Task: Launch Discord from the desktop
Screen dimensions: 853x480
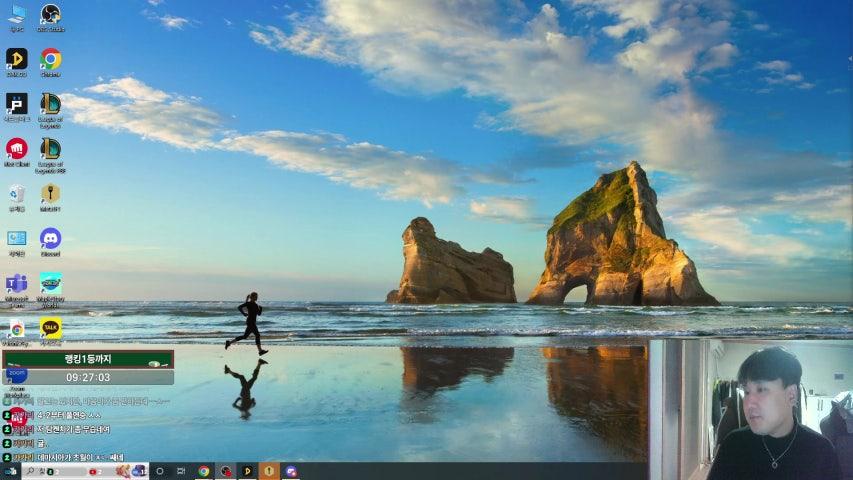Action: pyautogui.click(x=51, y=242)
